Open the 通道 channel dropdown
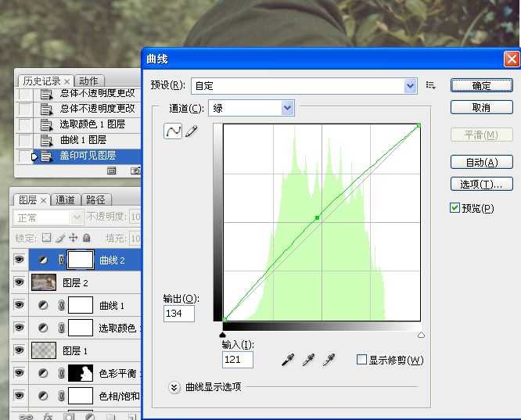This screenshot has width=521, height=420. pyautogui.click(x=251, y=108)
